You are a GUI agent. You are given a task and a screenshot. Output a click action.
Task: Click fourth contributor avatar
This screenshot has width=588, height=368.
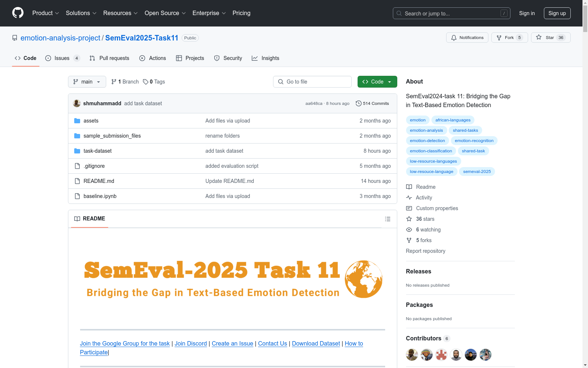[456, 355]
